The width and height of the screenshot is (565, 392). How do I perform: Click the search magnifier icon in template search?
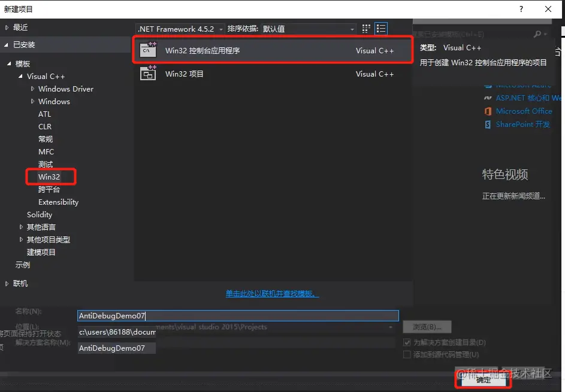[537, 34]
